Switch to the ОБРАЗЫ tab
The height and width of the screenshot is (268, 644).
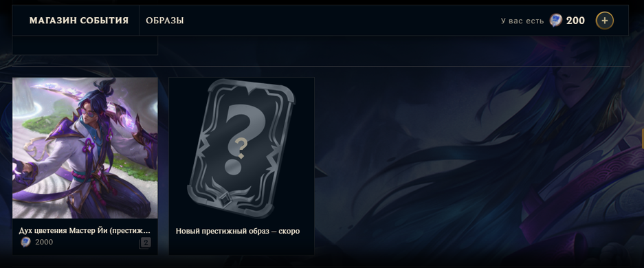coord(165,21)
